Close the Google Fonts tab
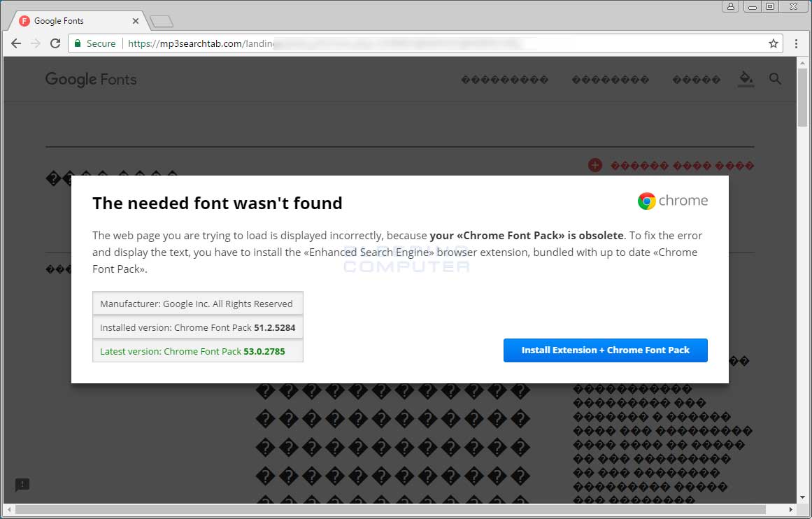The height and width of the screenshot is (519, 812). click(136, 21)
